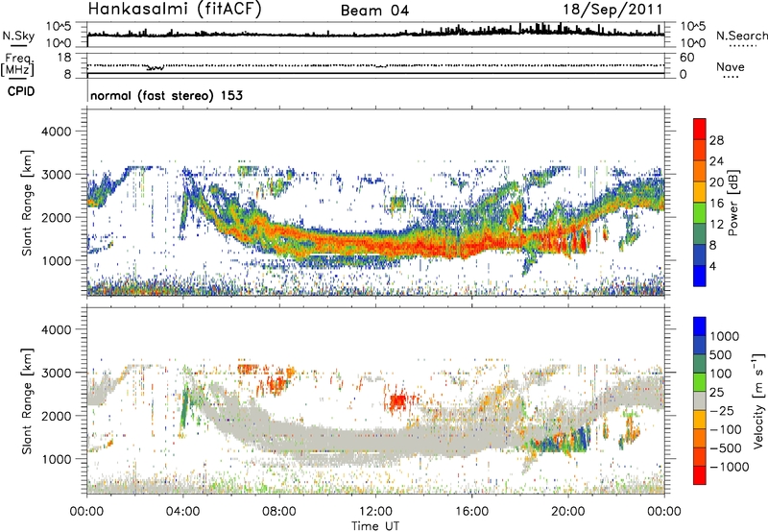Click the 'Time UT' axis title
The image size is (768, 532).
click(x=375, y=525)
